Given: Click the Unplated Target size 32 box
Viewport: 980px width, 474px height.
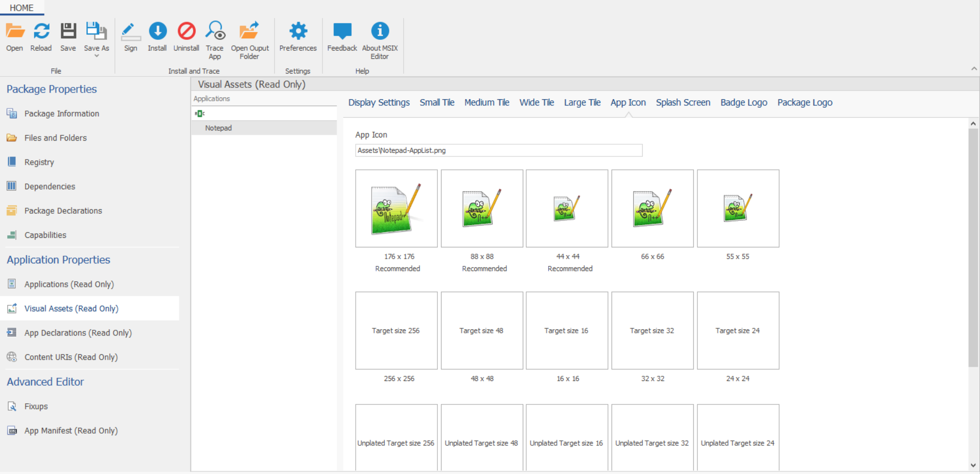Looking at the screenshot, I should [652, 438].
